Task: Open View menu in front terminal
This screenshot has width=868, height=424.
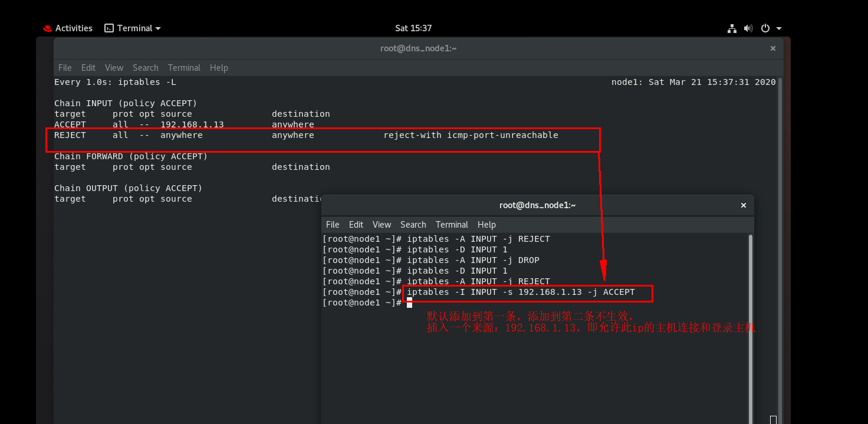Action: 382,225
